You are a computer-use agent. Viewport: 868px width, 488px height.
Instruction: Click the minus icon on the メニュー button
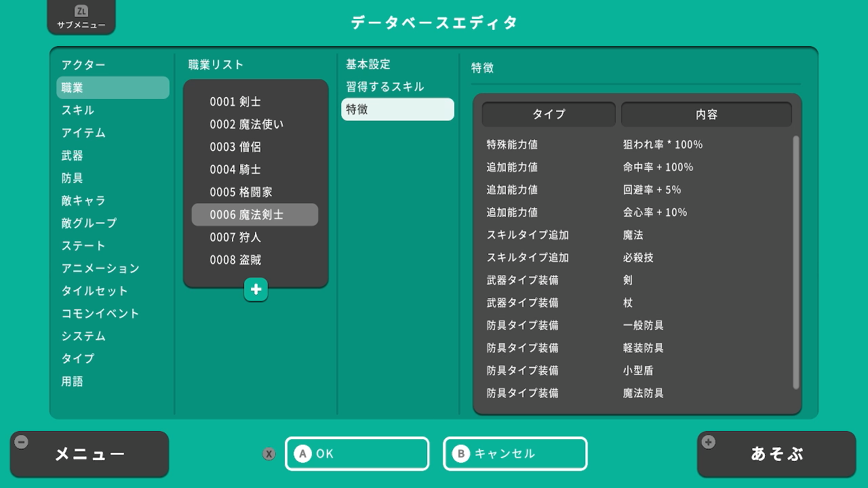(22, 443)
